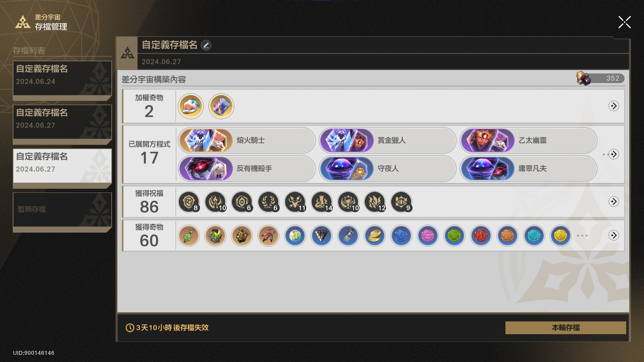This screenshot has height=362, width=644.
Task: Click the pencil edit icon beside save name
Action: coord(206,45)
